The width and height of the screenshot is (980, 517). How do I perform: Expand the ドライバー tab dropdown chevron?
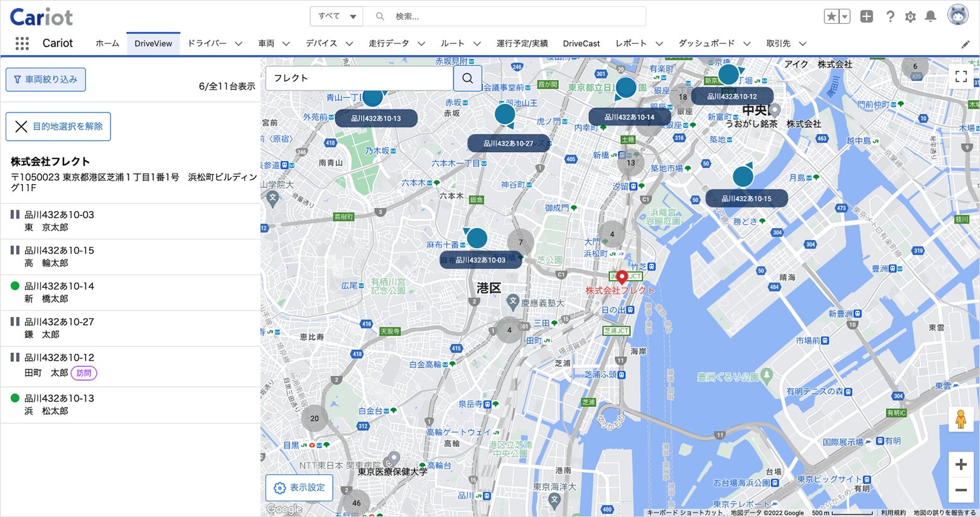pyautogui.click(x=239, y=44)
